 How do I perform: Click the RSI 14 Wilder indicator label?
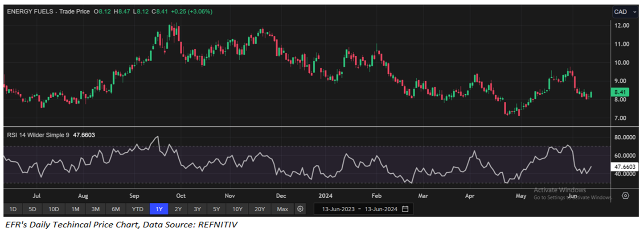[38, 134]
